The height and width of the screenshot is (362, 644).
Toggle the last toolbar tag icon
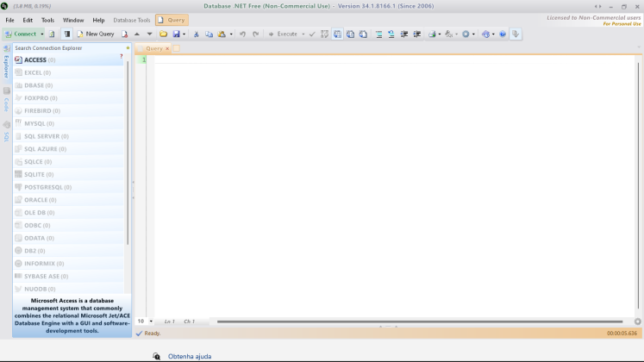(516, 34)
